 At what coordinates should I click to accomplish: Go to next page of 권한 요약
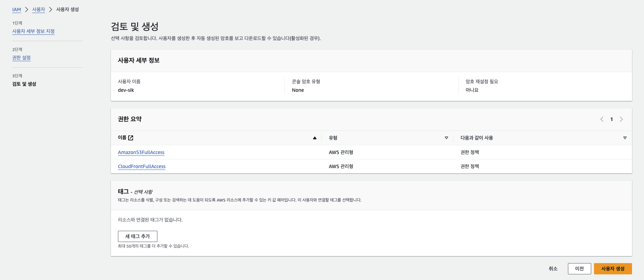tap(621, 119)
